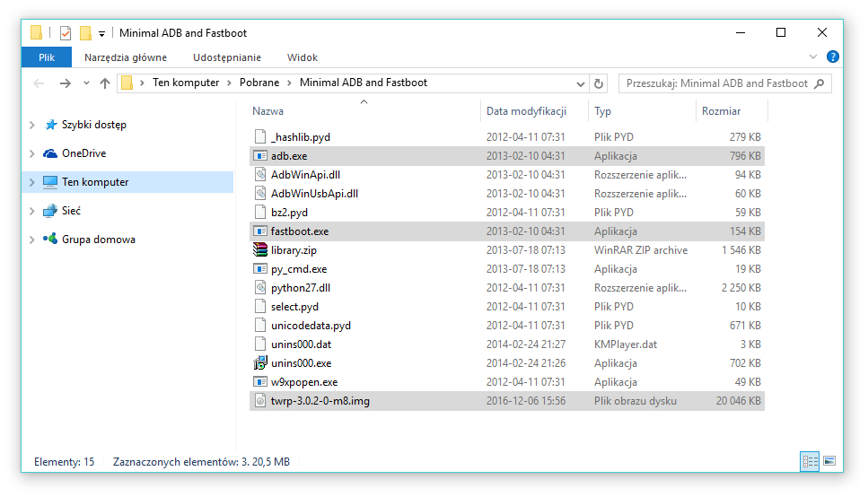Open Customize Quick Access Toolbar dropdown
Screen dimensions: 868x497
[101, 34]
